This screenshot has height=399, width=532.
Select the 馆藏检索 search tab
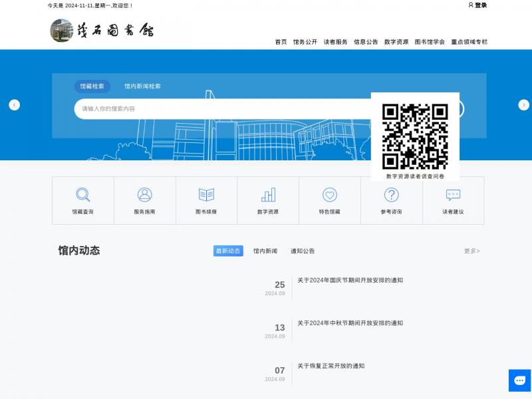pos(92,86)
